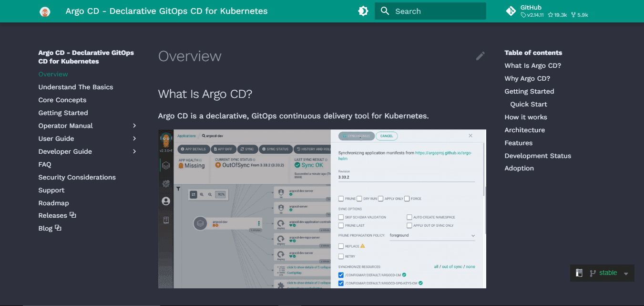Viewport: 644px width, 306px height.
Task: Jump to How it works section
Action: 526,117
